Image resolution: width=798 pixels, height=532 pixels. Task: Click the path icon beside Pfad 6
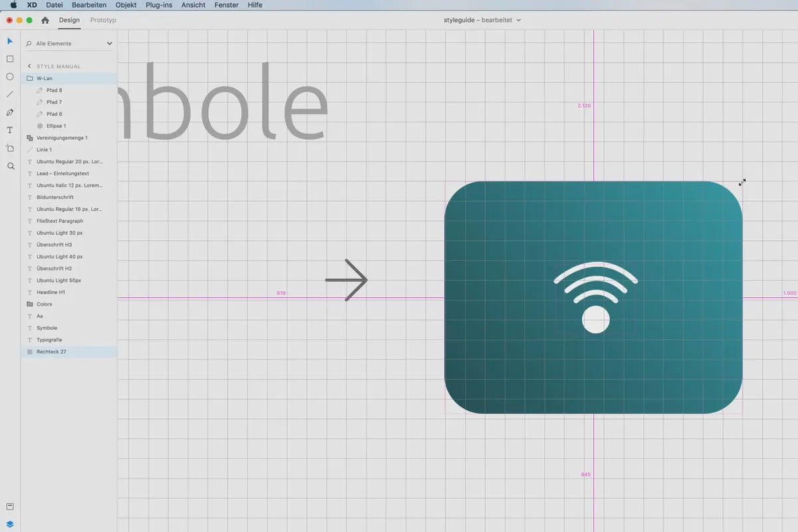[40, 114]
